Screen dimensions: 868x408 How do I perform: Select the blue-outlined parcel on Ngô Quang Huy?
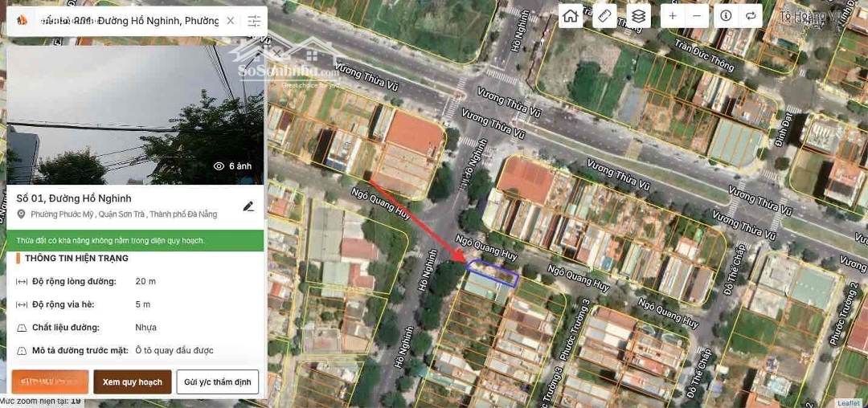click(x=492, y=273)
